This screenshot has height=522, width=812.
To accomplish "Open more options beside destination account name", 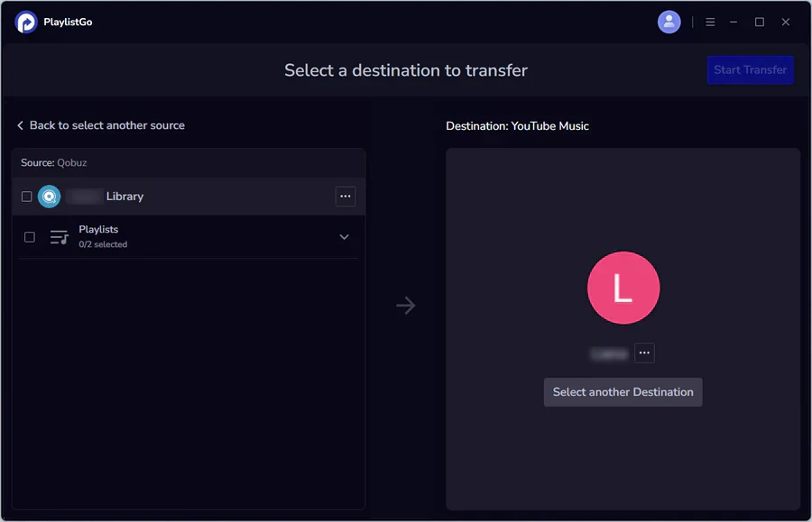I will 644,353.
